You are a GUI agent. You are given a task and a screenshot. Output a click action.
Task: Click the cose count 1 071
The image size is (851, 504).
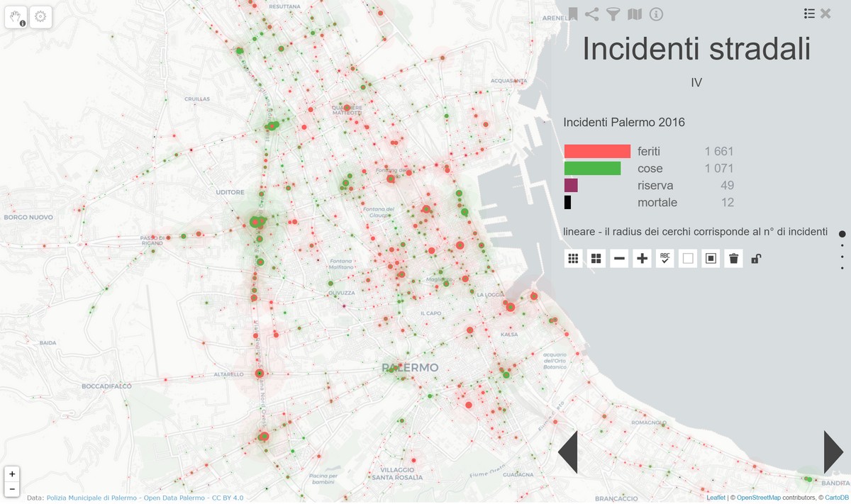[x=719, y=168]
